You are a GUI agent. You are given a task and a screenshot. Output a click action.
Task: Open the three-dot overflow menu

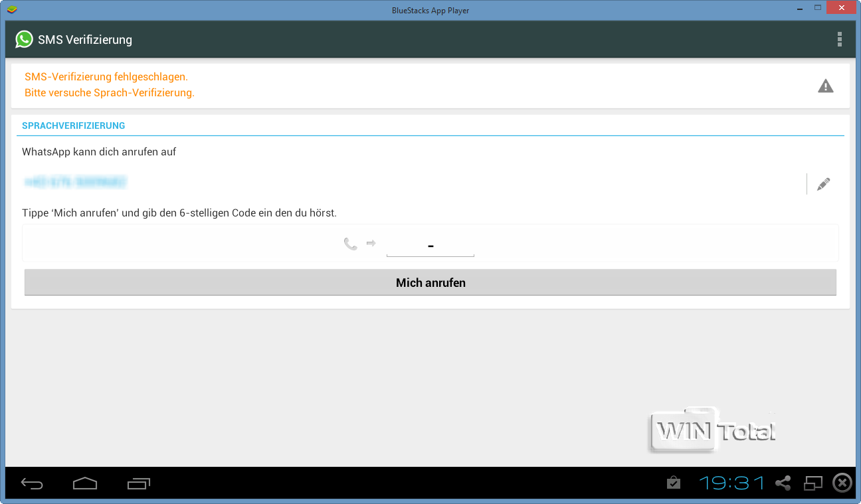(x=840, y=39)
